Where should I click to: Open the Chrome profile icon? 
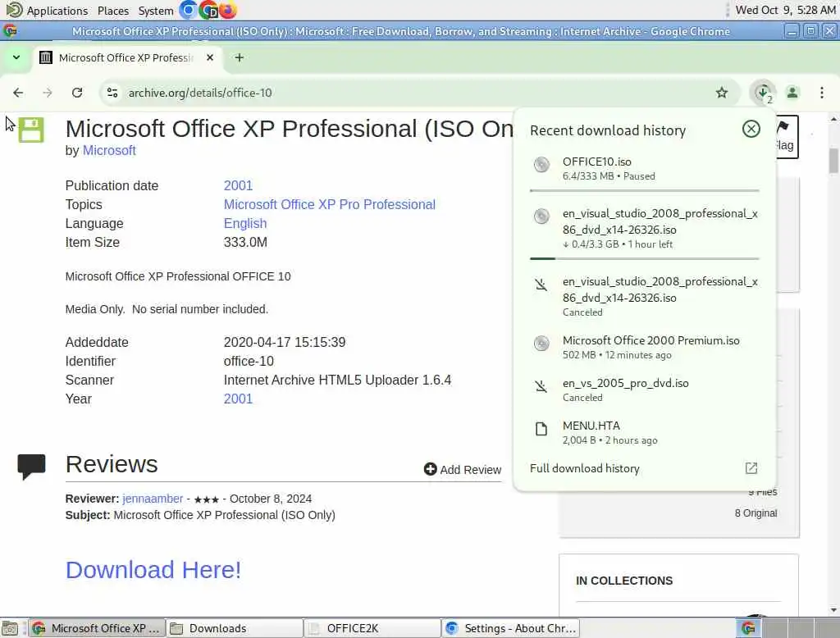pyautogui.click(x=792, y=93)
